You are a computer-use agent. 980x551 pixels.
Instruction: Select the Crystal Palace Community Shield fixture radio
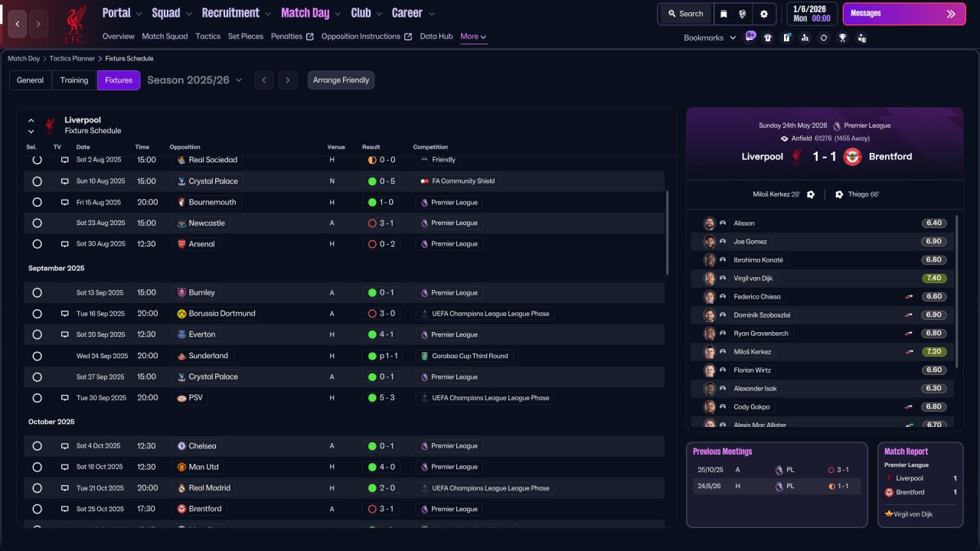[37, 181]
